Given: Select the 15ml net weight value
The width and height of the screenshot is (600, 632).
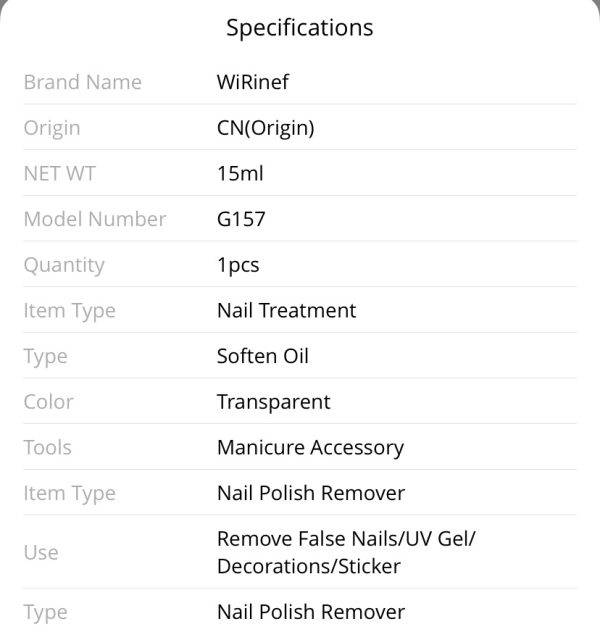Looking at the screenshot, I should tap(240, 174).
